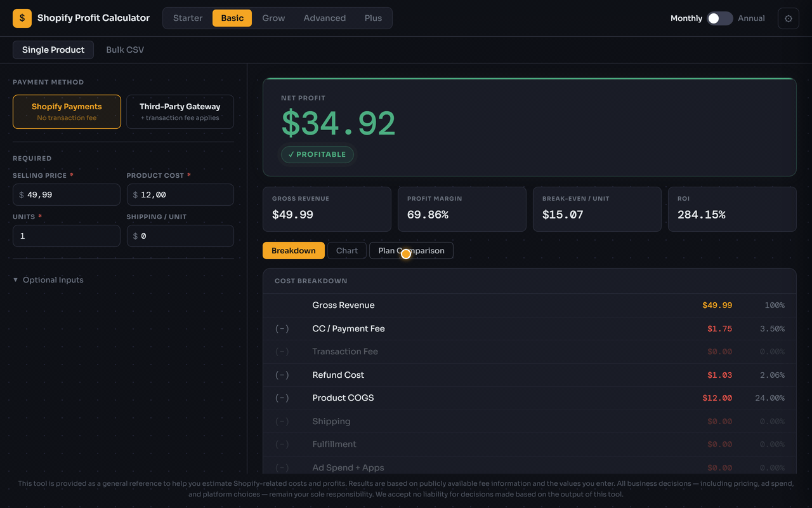Viewport: 812px width, 508px height.
Task: Open theme settings sun icon
Action: pos(789,18)
